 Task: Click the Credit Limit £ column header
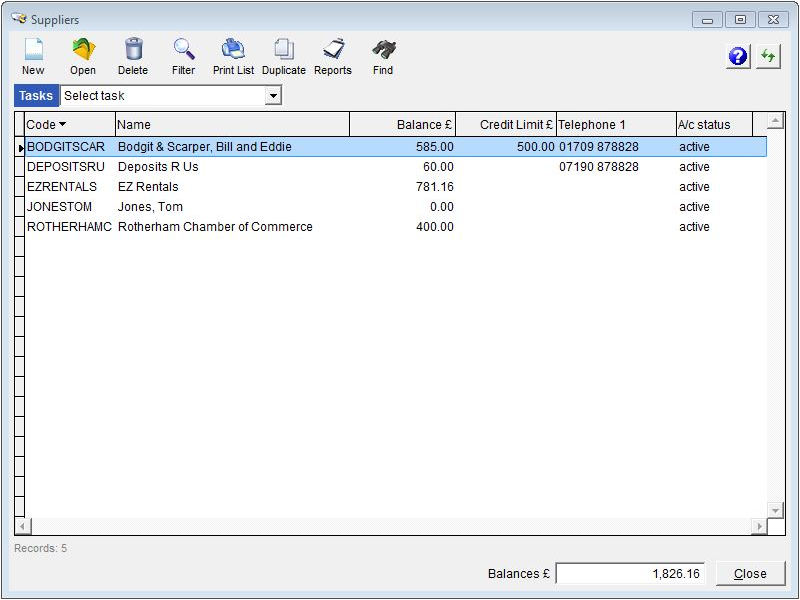(x=506, y=124)
